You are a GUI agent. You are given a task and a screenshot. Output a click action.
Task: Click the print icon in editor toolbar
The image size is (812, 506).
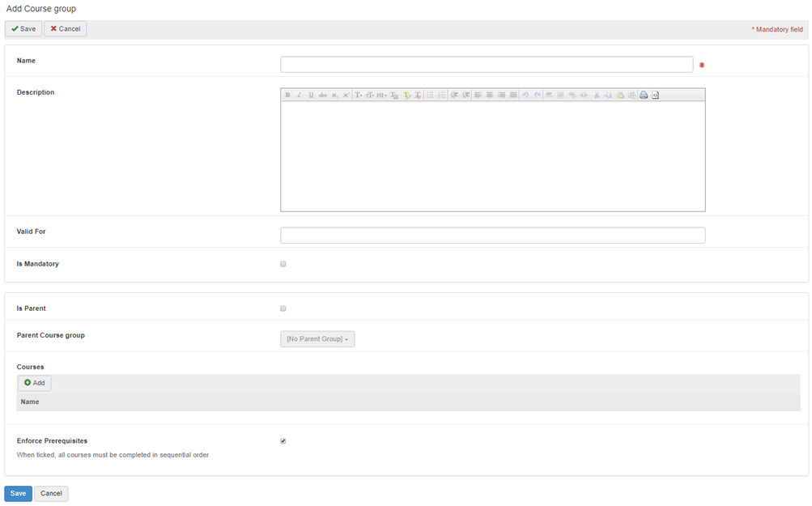[x=644, y=95]
